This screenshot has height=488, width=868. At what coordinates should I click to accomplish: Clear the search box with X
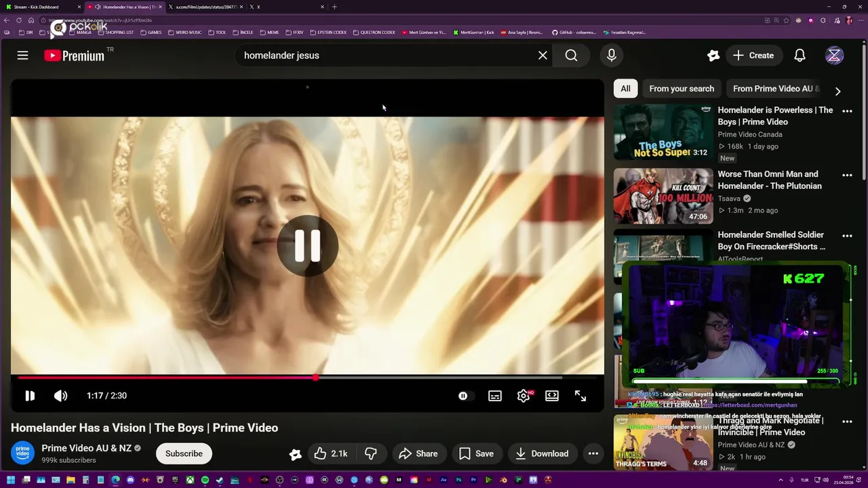tap(542, 56)
